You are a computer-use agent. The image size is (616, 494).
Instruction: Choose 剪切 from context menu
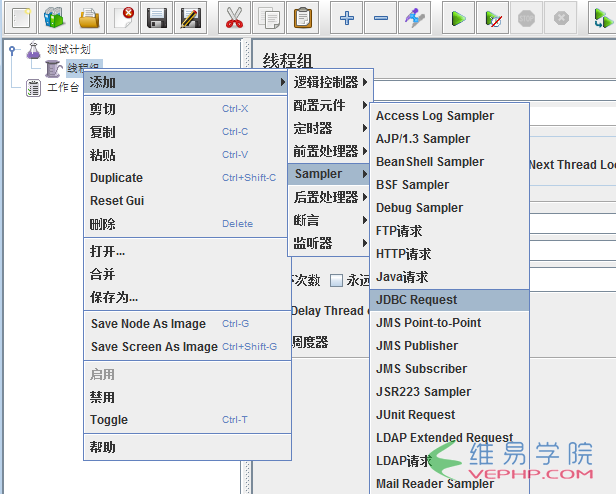(x=185, y=108)
